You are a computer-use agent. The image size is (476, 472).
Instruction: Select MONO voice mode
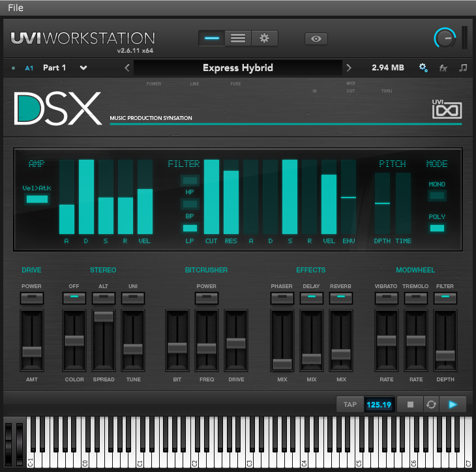(437, 196)
